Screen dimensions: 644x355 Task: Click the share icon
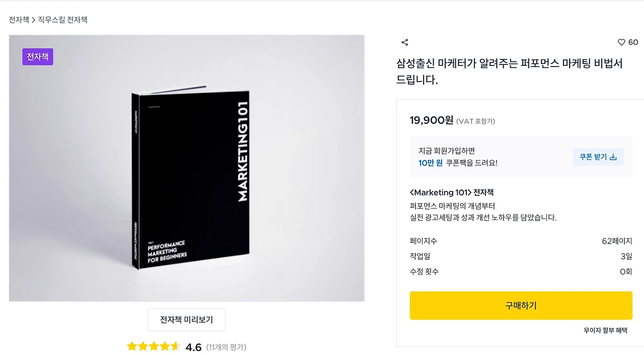tap(405, 42)
